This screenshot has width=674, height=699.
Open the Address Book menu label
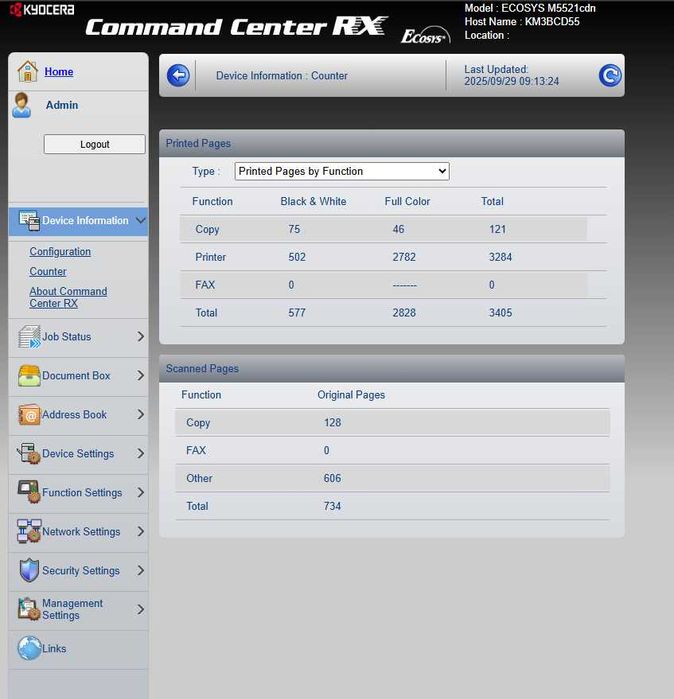pyautogui.click(x=74, y=415)
